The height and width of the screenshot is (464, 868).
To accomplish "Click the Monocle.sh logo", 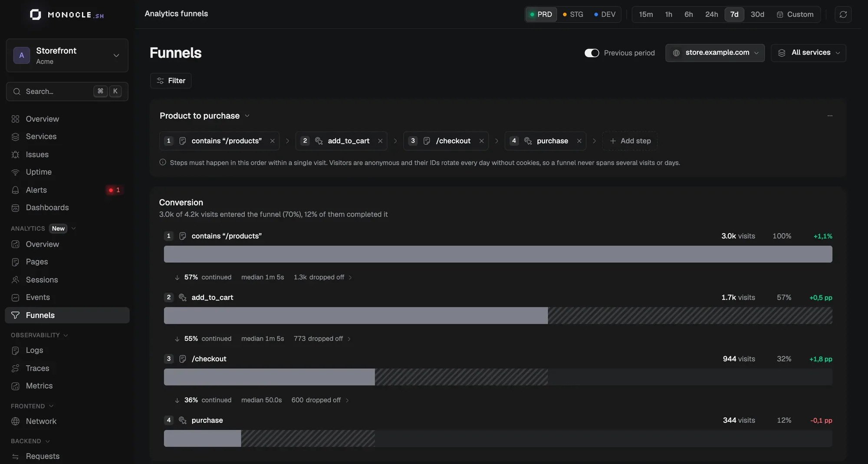I will (67, 14).
